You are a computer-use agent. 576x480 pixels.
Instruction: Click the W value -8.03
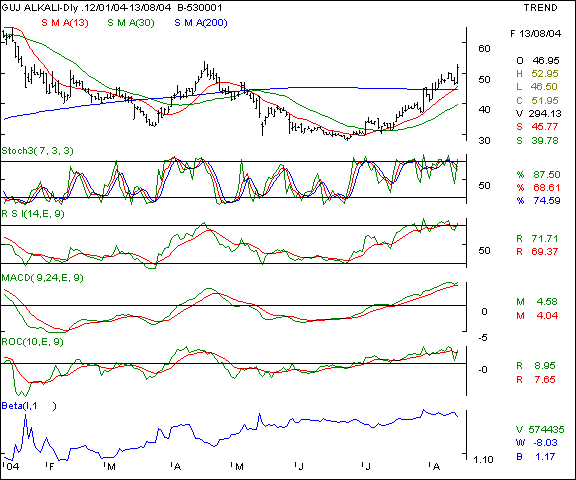click(x=547, y=443)
